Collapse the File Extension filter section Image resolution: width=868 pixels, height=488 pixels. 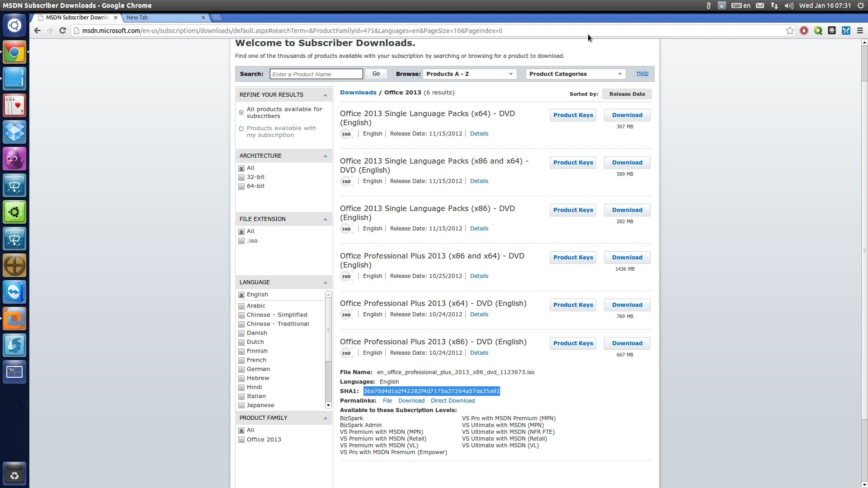(325, 219)
